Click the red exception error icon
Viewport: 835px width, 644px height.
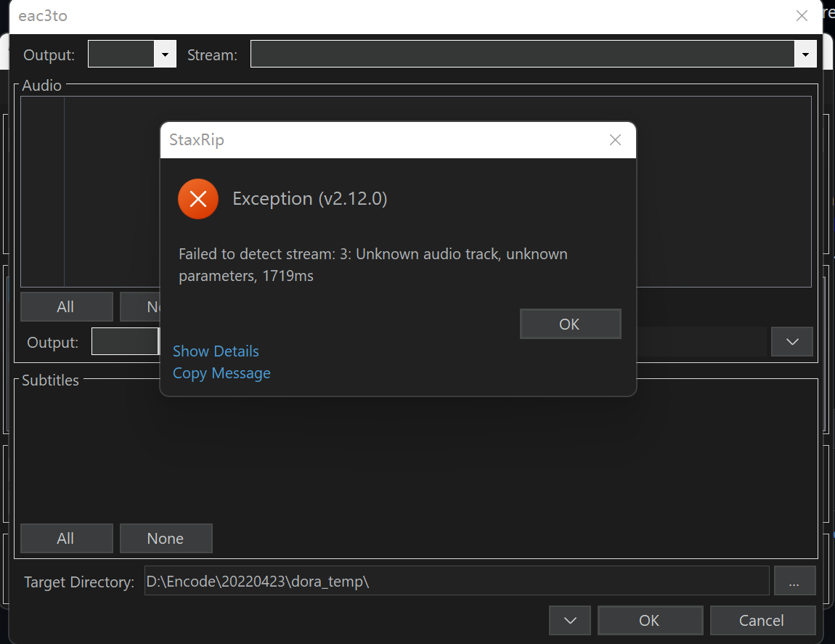(x=197, y=198)
